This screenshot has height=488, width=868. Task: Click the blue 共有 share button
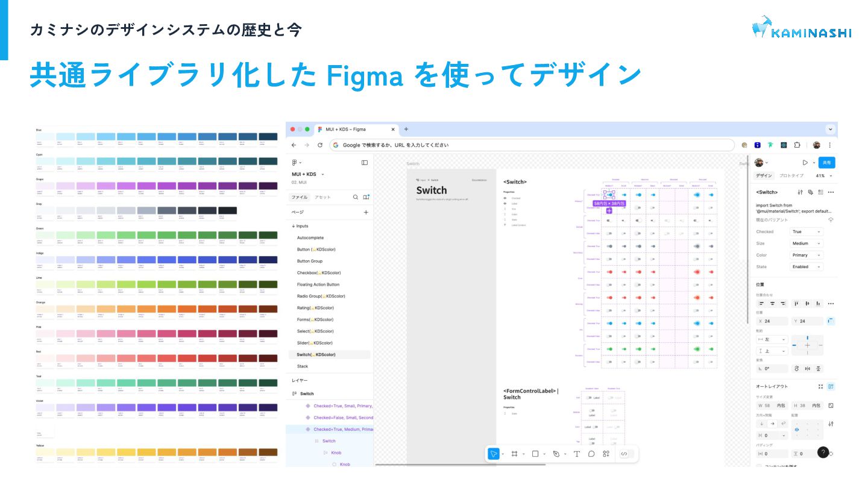[826, 163]
